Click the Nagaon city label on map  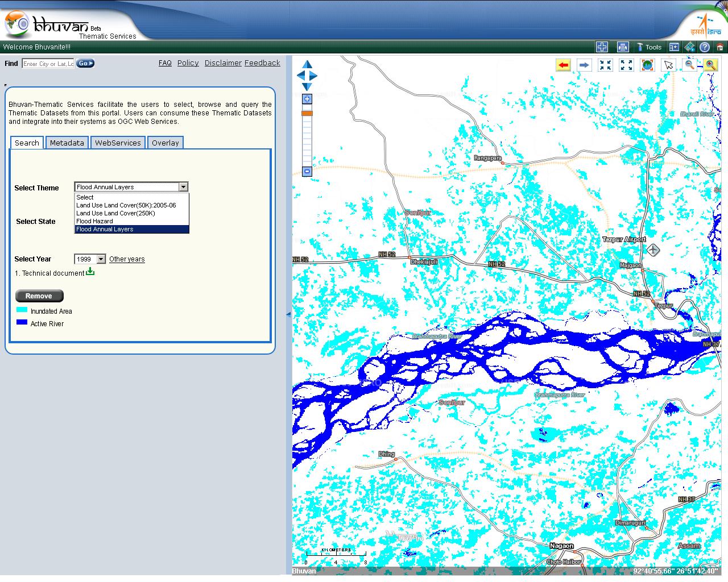[x=561, y=546]
